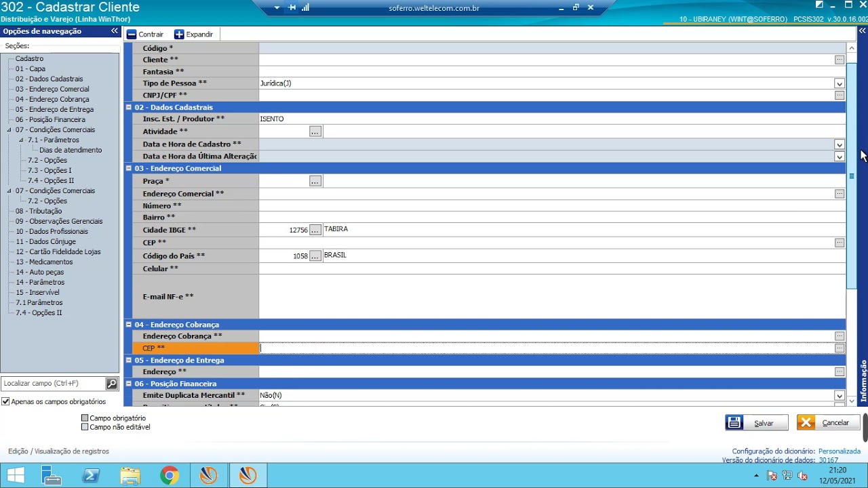The image size is (868, 488).
Task: Open PowerShell from the taskbar
Action: pos(91,475)
